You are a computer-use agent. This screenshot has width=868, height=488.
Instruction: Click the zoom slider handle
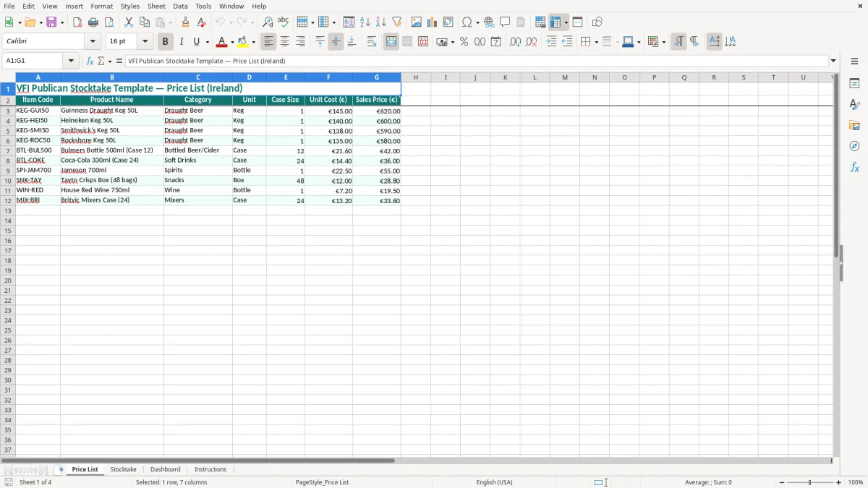coord(810,482)
